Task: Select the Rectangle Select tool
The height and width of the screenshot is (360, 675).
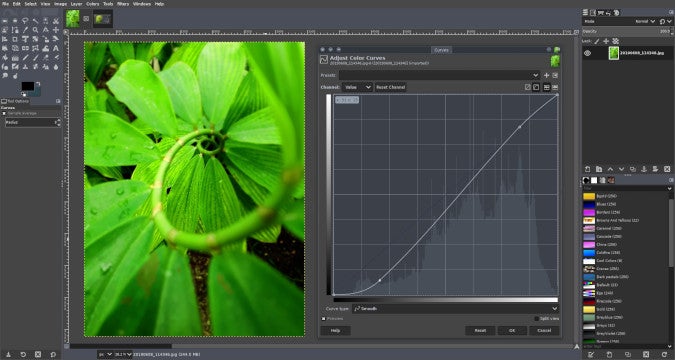Action: pos(5,20)
